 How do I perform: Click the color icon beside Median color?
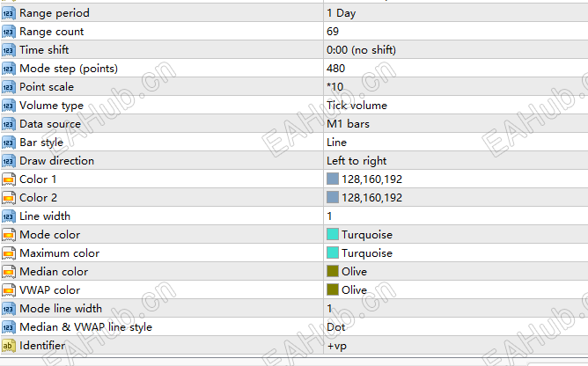[x=9, y=272]
